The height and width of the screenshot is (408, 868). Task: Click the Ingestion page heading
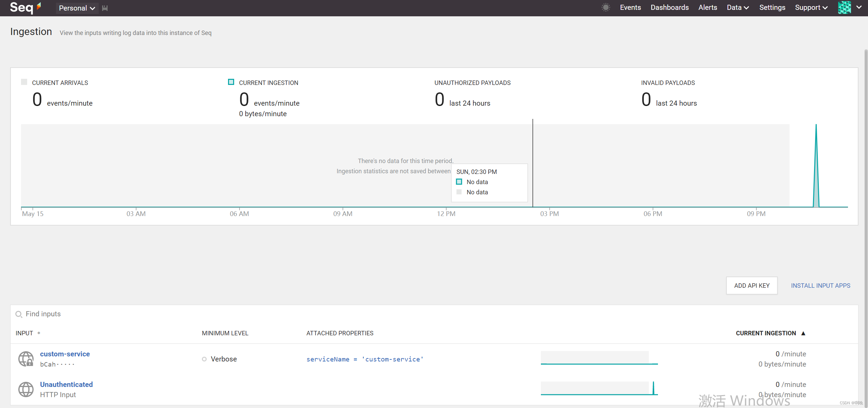tap(31, 32)
